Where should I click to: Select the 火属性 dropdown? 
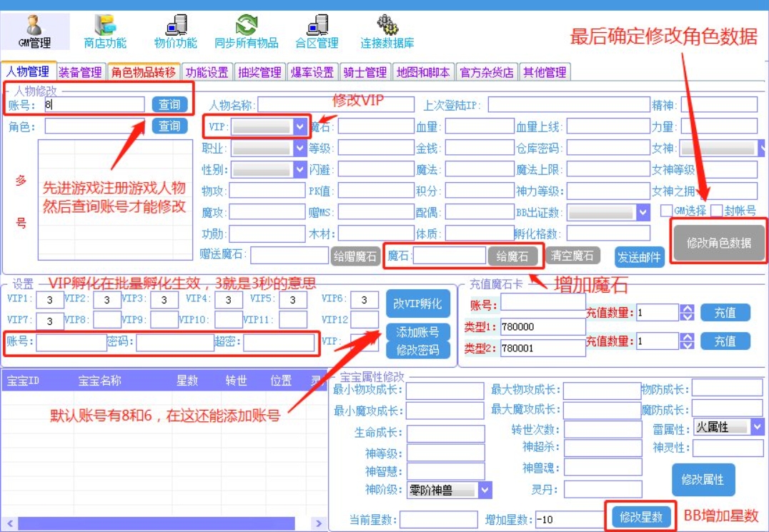point(757,427)
